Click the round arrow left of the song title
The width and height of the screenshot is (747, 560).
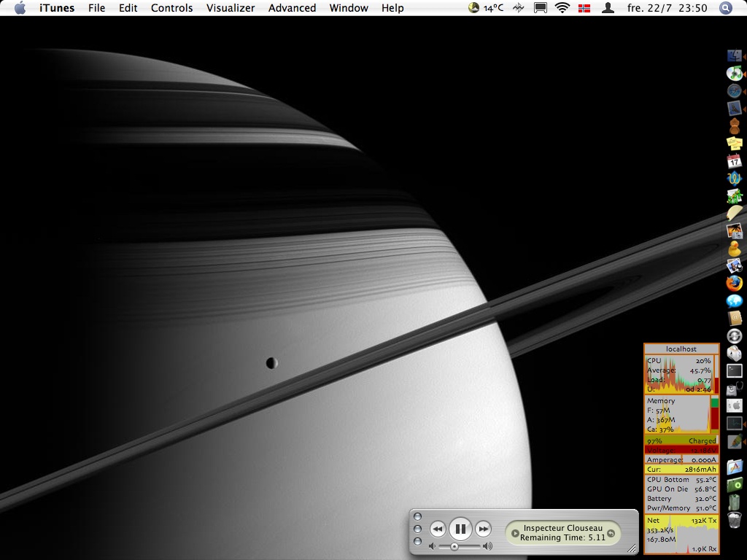point(515,534)
